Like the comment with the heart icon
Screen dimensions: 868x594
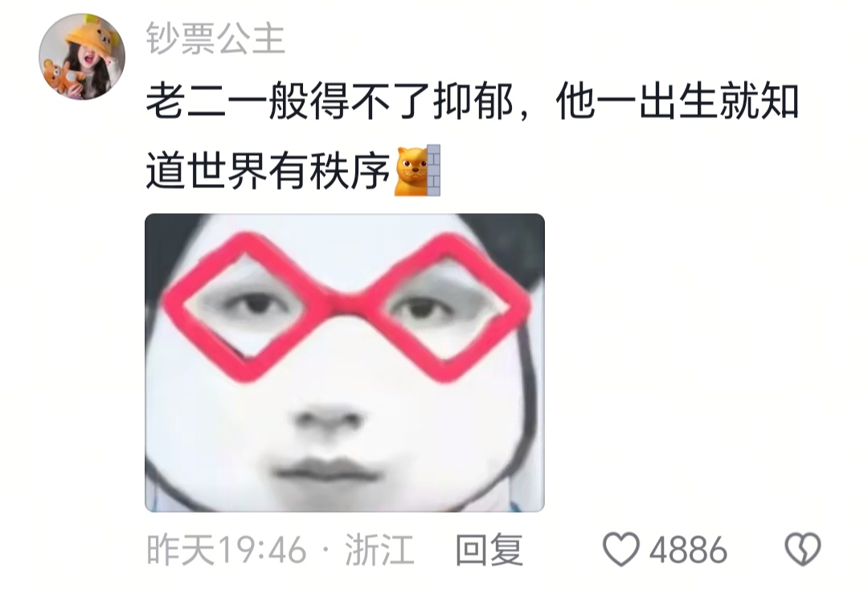pos(620,549)
